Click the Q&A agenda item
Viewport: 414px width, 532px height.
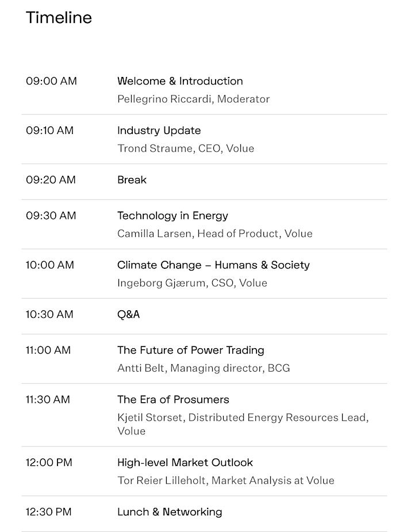click(x=128, y=314)
